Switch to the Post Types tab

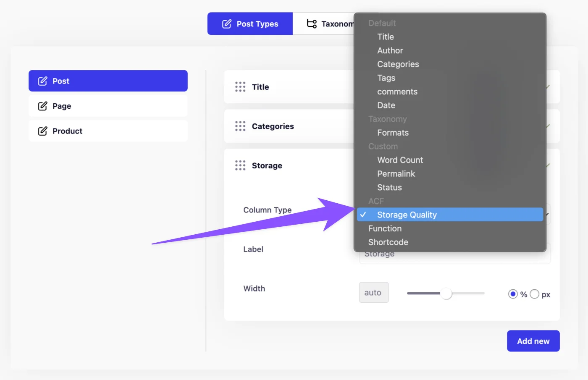[250, 24]
